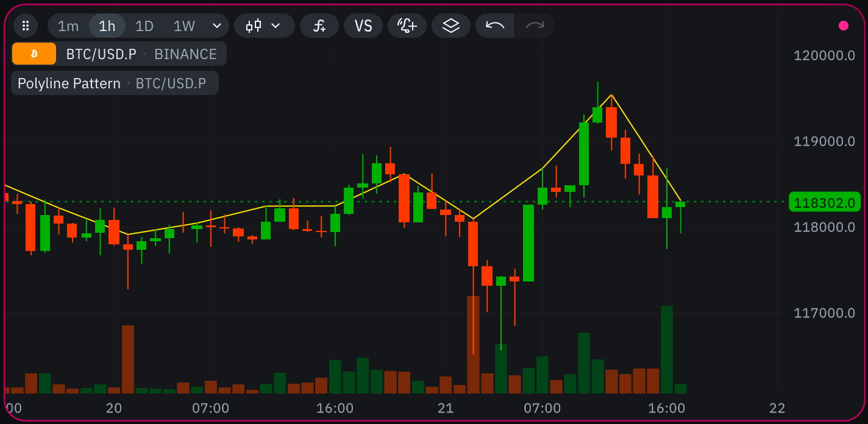This screenshot has height=424, width=868.
Task: Click the Bitcoin symbol icon
Action: pyautogui.click(x=34, y=54)
